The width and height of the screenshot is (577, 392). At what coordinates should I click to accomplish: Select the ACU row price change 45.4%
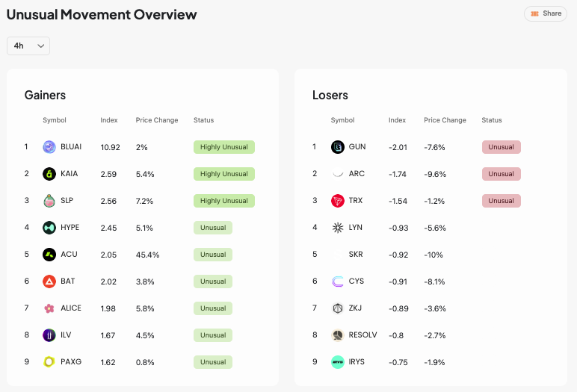click(147, 255)
